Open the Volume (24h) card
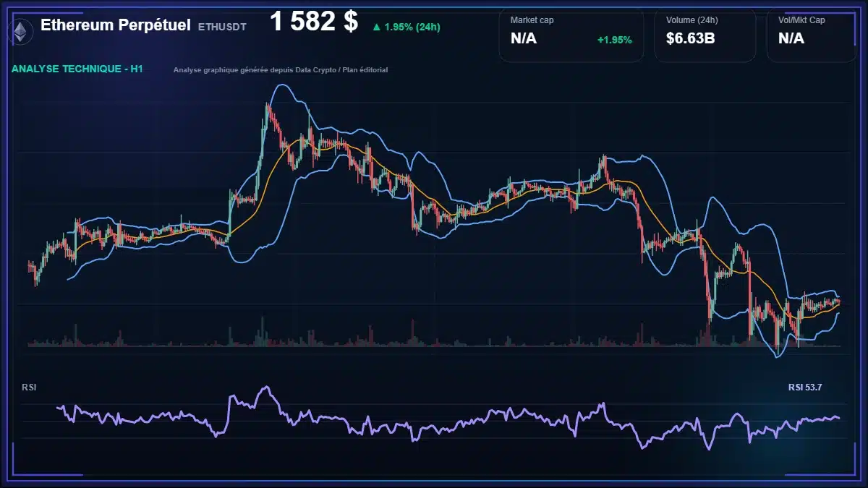This screenshot has height=488, width=868. click(705, 35)
